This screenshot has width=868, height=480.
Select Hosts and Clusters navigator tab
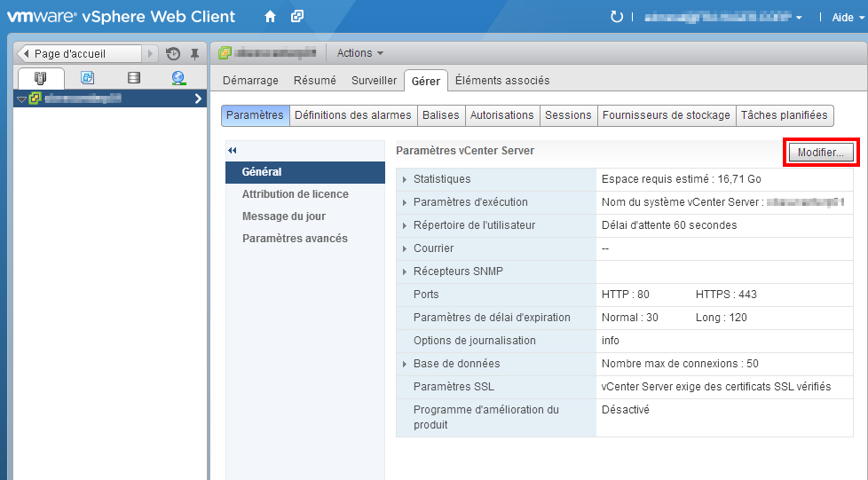pos(41,78)
